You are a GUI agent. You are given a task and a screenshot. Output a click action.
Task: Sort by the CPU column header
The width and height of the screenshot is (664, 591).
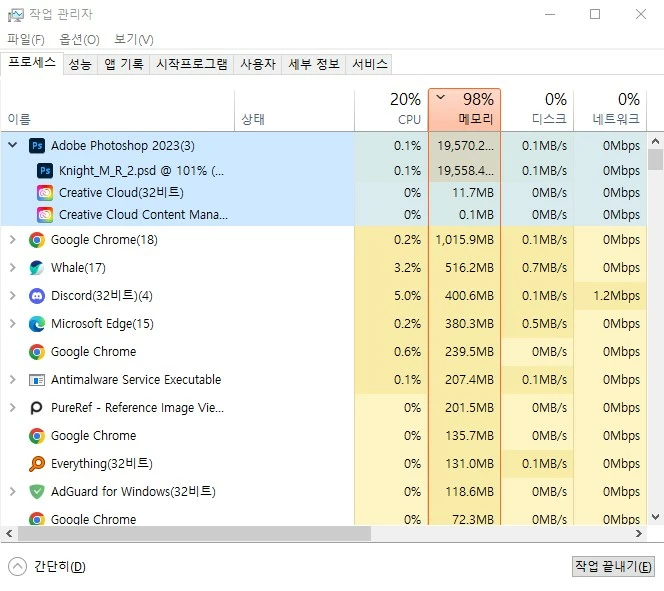click(x=391, y=110)
